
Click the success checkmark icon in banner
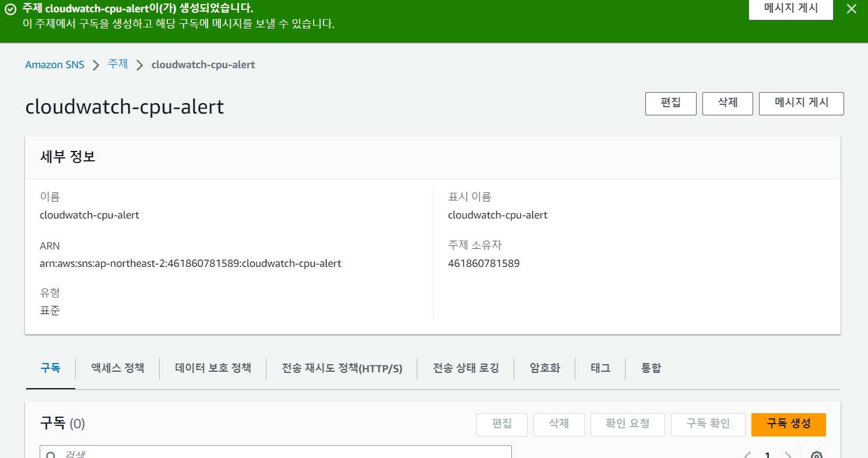pyautogui.click(x=10, y=9)
